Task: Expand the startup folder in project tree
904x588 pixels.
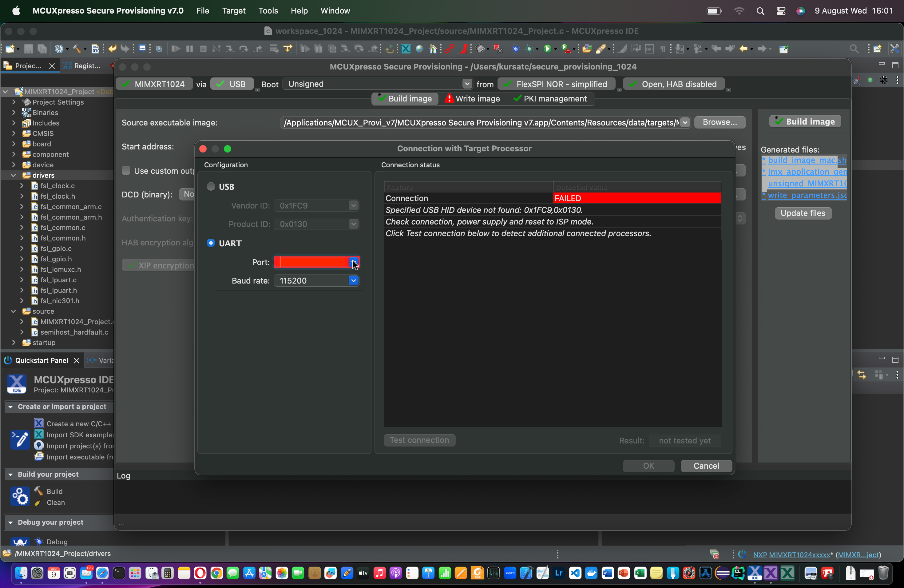Action: [x=14, y=343]
